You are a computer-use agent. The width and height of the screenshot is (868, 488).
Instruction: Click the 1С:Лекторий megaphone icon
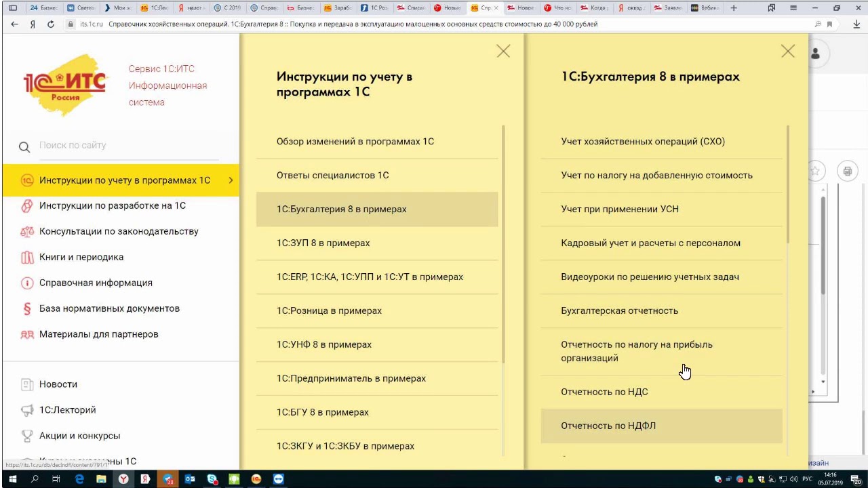click(27, 410)
